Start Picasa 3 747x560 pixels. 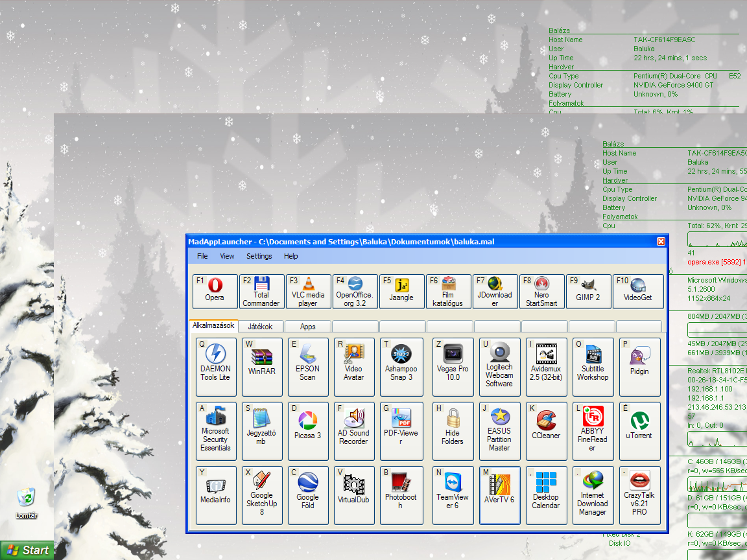tap(308, 431)
